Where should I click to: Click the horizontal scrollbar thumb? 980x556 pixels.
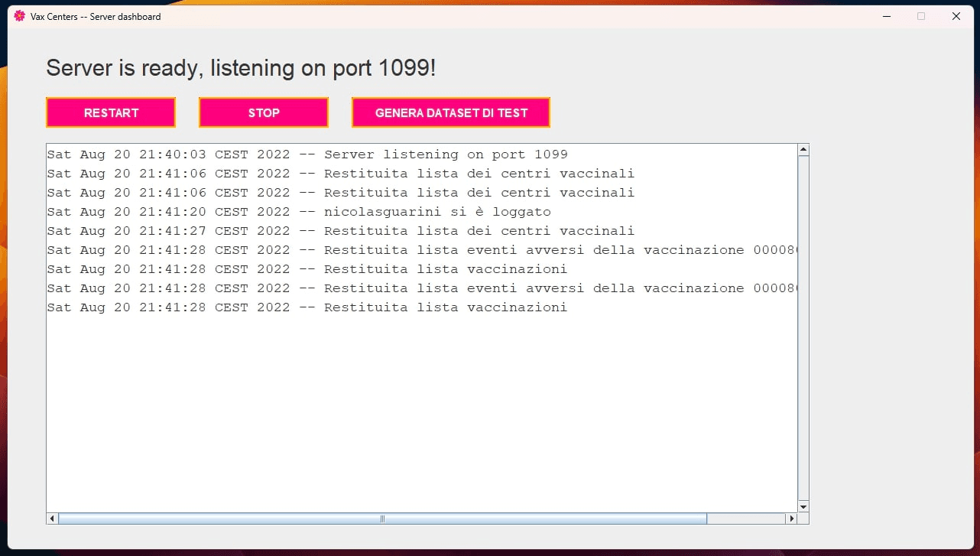click(383, 519)
